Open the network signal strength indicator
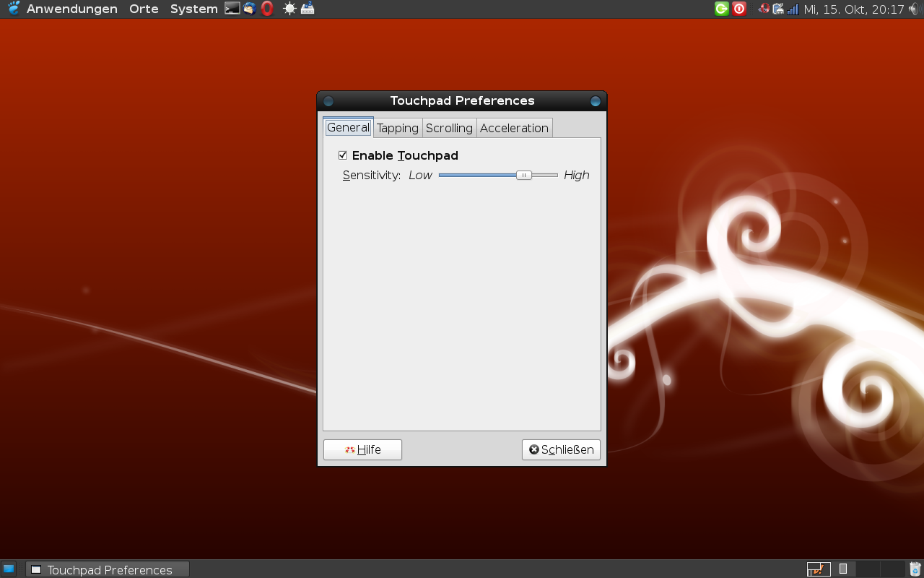Screen dimensions: 924x578 793,9
